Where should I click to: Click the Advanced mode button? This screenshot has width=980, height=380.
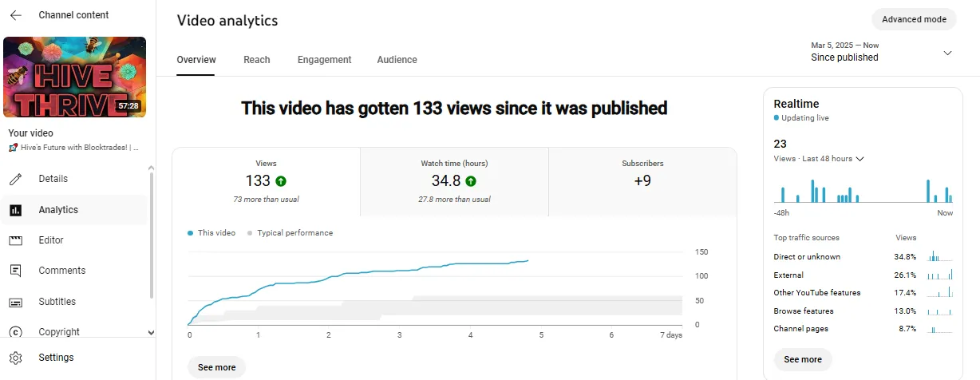[914, 19]
